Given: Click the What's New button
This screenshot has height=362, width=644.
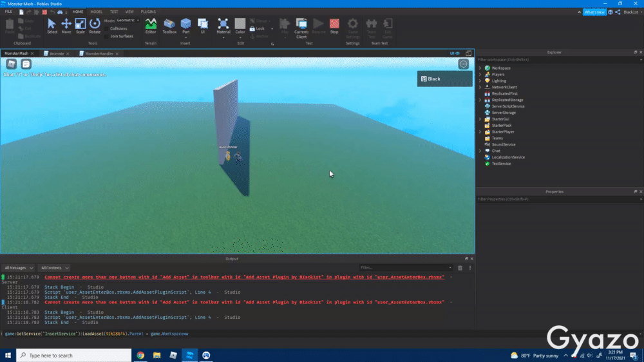Looking at the screenshot, I should click(x=594, y=12).
